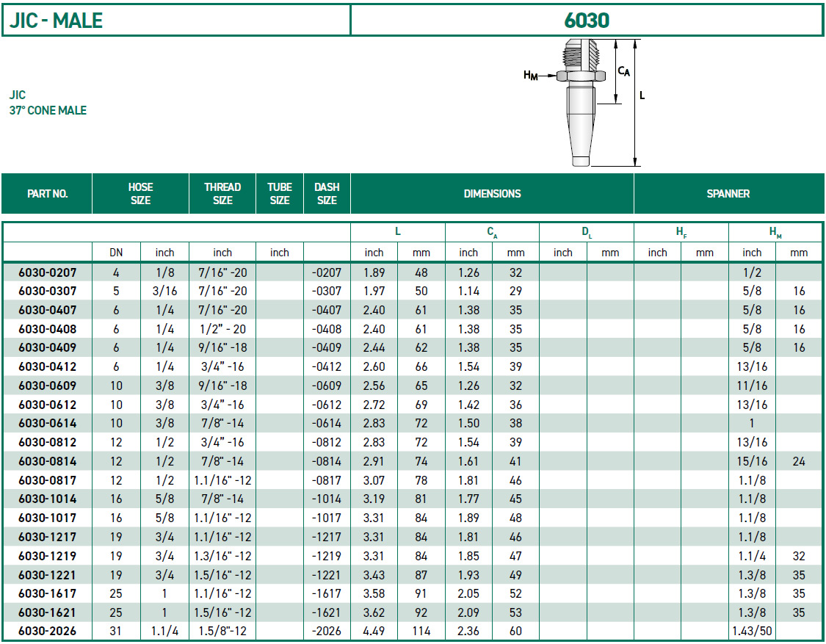The width and height of the screenshot is (826, 644).
Task: Select the HOSE SIZE column header
Action: 141,193
